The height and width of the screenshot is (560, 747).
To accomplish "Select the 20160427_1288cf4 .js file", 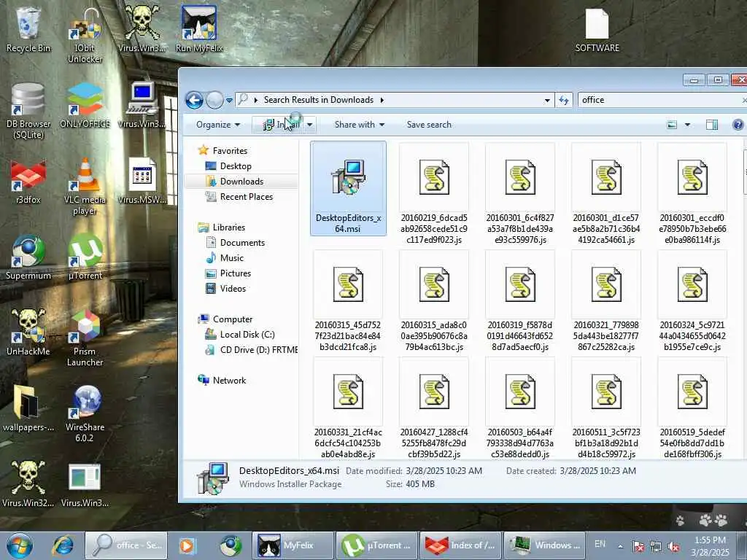I will [x=434, y=408].
